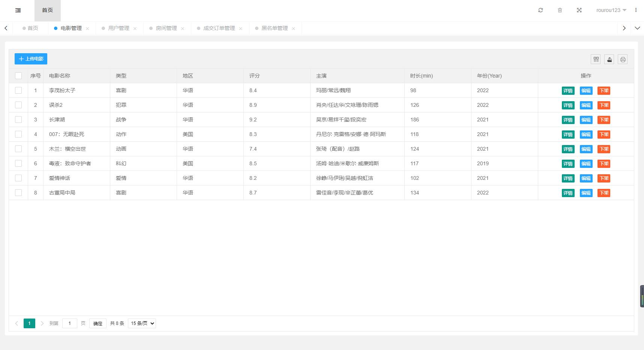Click the 确定 pagination button

(x=98, y=323)
